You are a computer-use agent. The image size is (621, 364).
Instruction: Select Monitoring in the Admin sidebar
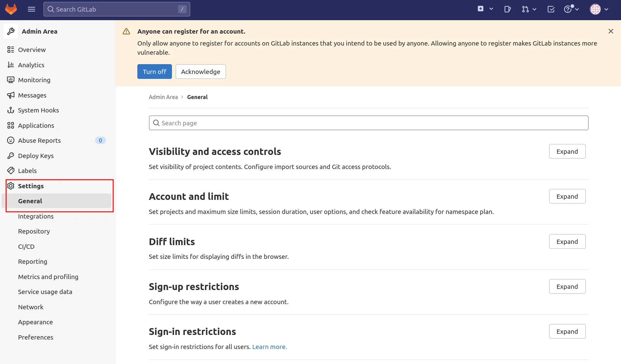(x=34, y=80)
